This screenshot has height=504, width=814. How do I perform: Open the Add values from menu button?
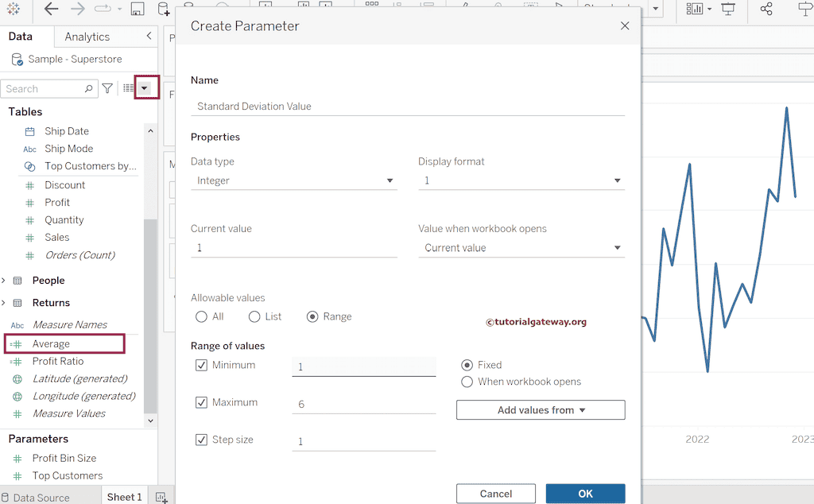click(x=541, y=410)
